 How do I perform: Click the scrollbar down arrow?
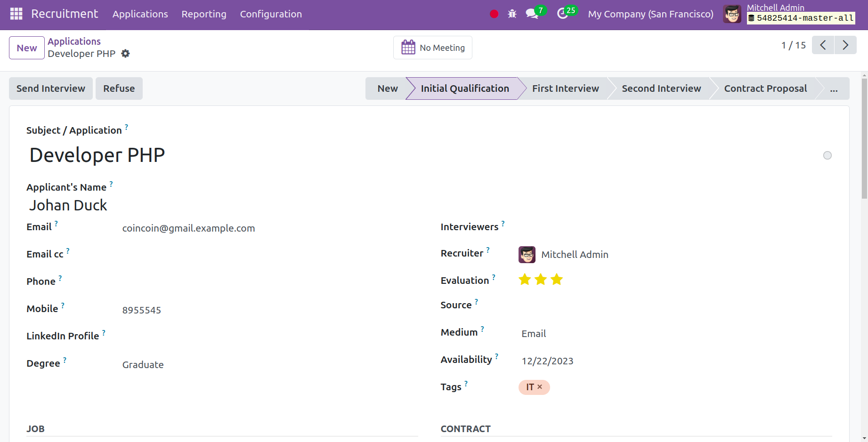point(864,438)
